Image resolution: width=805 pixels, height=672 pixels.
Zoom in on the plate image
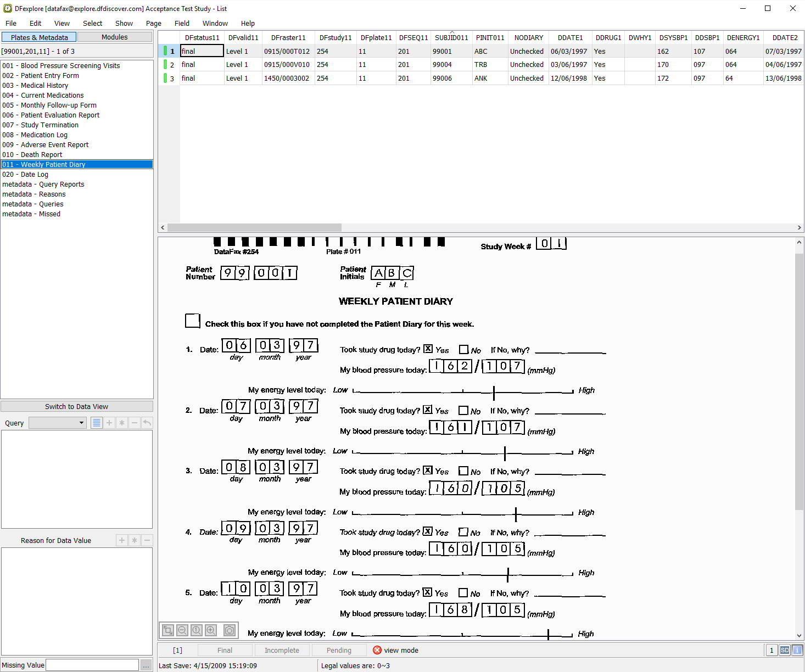click(x=211, y=630)
